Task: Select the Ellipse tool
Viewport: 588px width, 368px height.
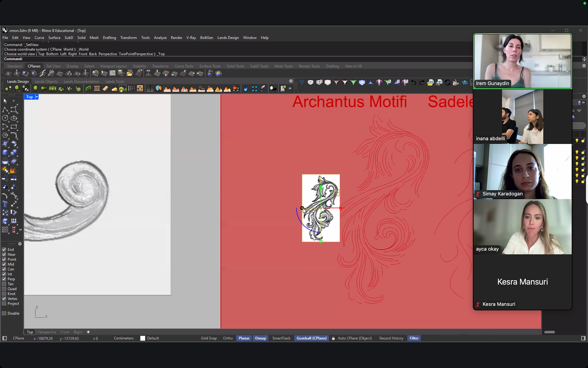Action: (14, 118)
